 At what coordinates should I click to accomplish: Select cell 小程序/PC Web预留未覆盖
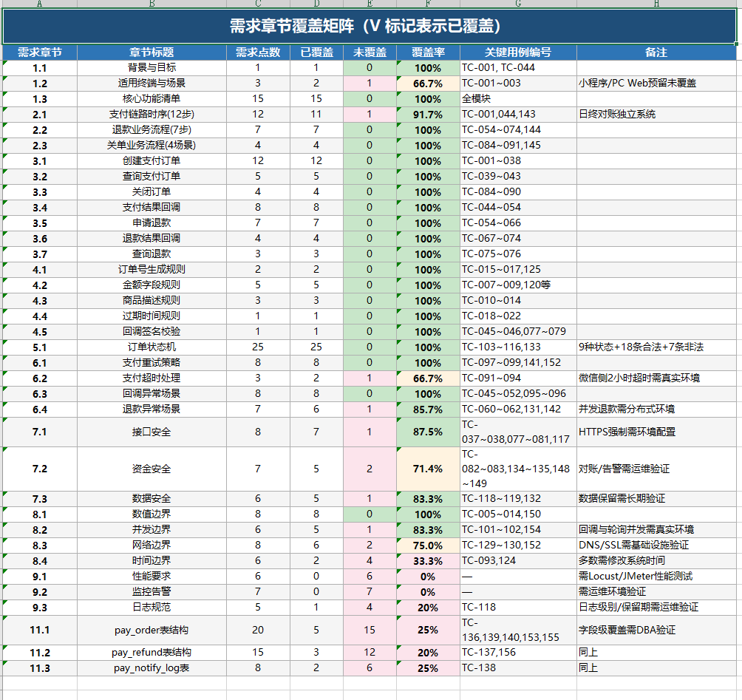pyautogui.click(x=656, y=84)
